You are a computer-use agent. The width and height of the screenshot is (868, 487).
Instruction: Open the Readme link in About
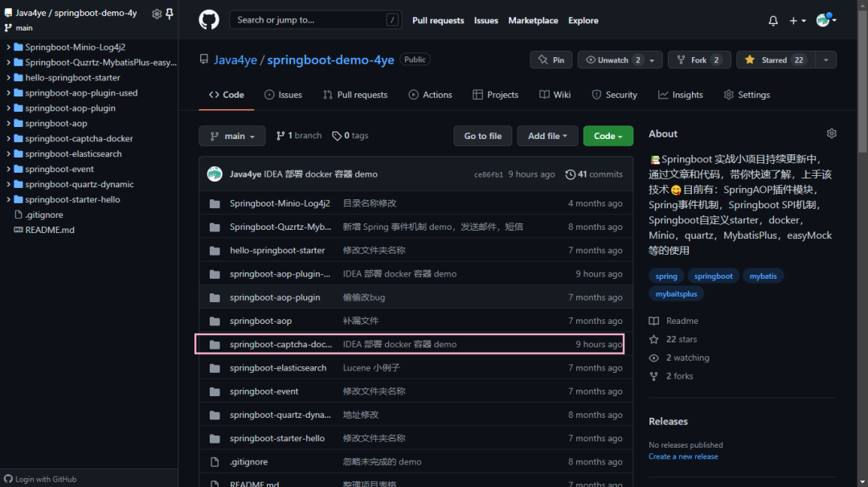pos(674,321)
